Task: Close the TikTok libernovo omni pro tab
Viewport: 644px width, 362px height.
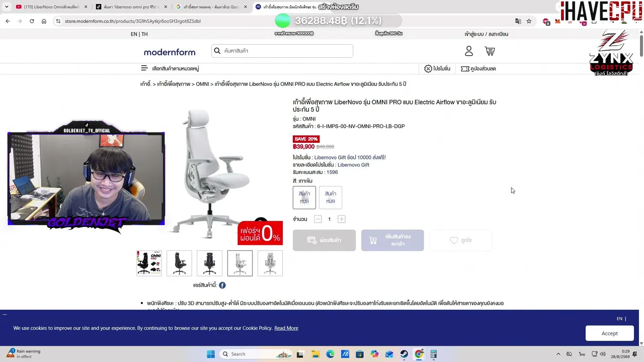Action: (x=166, y=7)
